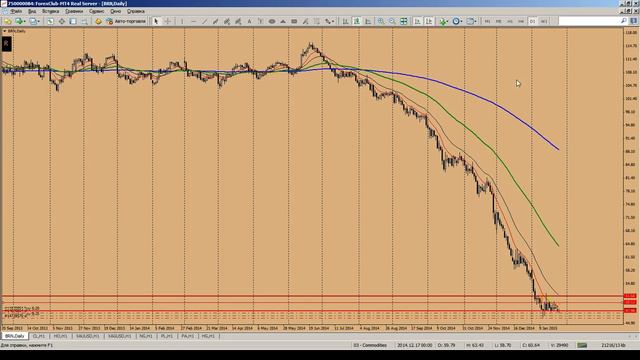Zoom in on the chart
Viewport: 640px width, 360px height.
(x=381, y=21)
